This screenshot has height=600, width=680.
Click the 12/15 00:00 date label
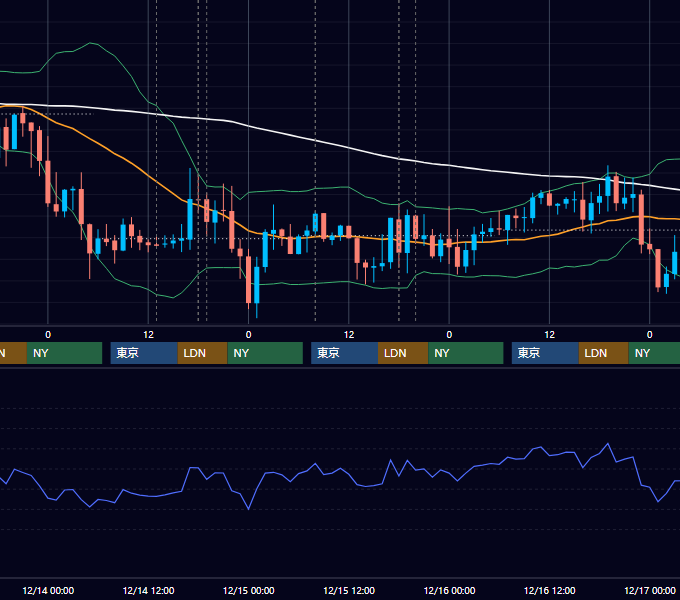[248, 590]
